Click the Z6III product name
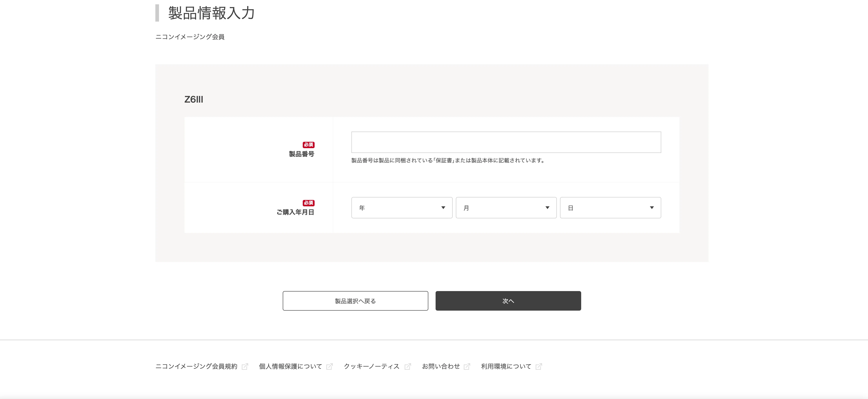The width and height of the screenshot is (868, 399). tap(194, 99)
